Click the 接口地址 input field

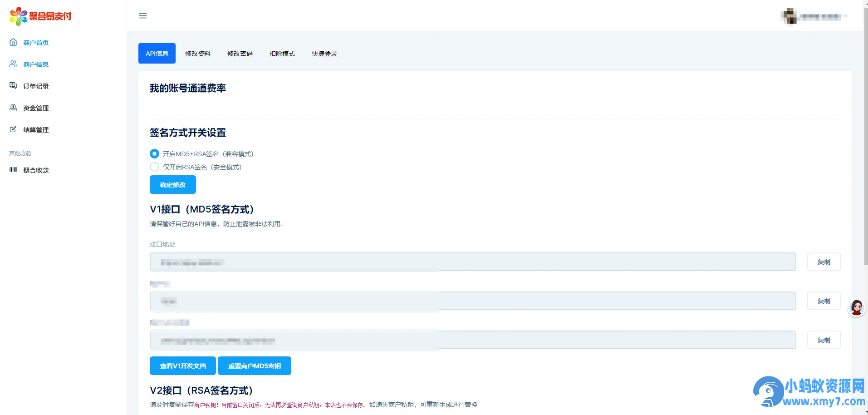point(472,262)
